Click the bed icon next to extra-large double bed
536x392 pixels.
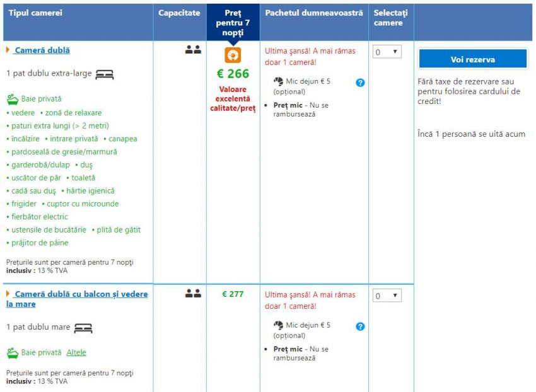point(104,74)
